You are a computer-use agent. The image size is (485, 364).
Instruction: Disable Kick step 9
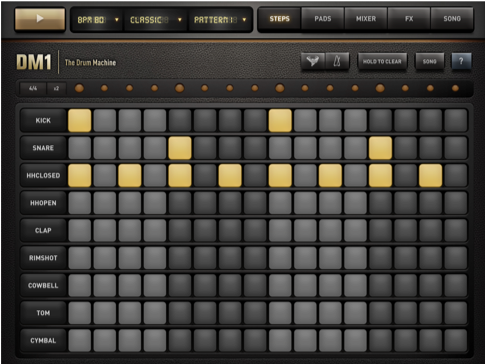[280, 120]
